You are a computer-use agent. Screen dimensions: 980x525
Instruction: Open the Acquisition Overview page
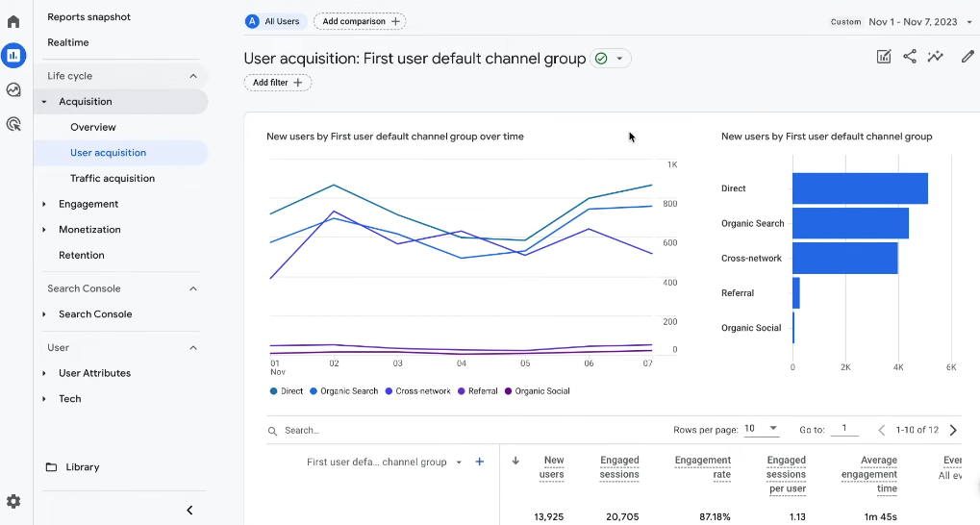pos(93,127)
